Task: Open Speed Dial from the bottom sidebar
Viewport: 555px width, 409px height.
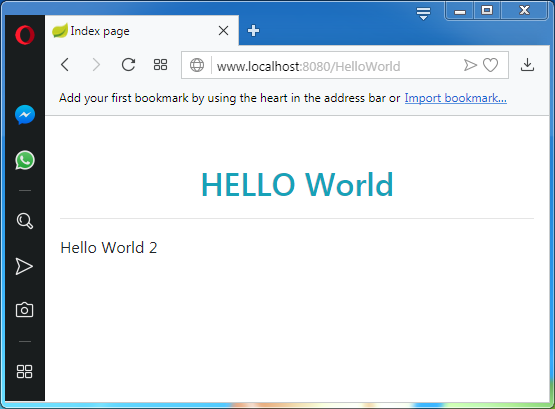Action: click(x=24, y=371)
